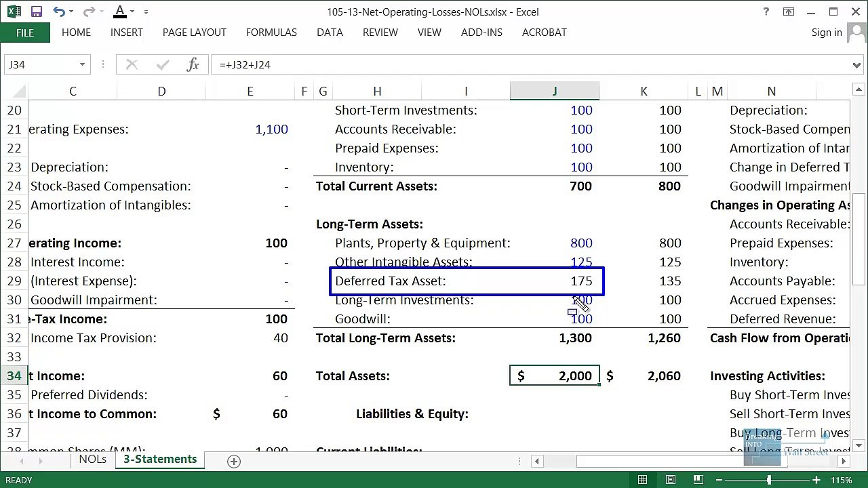
Task: Click the Save icon in Quick Access Toolbar
Action: click(x=37, y=12)
